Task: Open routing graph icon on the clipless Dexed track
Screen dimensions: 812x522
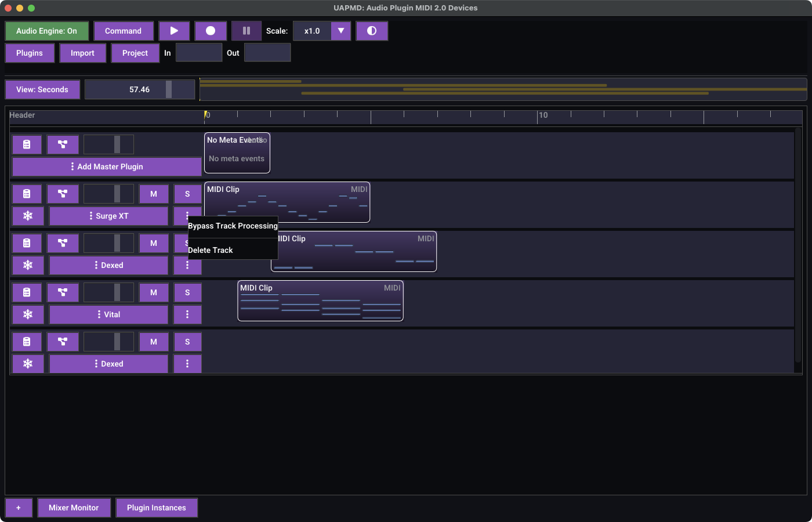Action: tap(63, 342)
